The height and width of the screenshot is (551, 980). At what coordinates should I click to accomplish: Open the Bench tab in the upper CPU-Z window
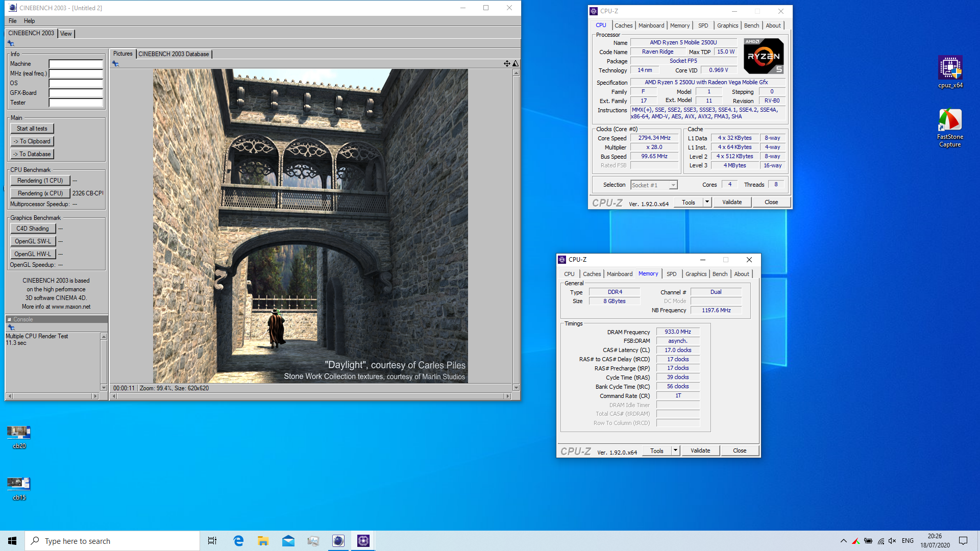click(751, 26)
